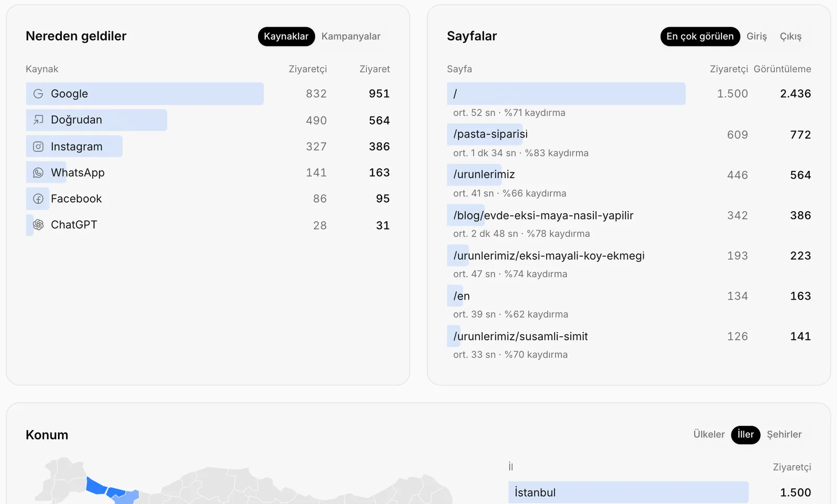Image resolution: width=837 pixels, height=504 pixels.
Task: Click "ort. 2 dk 48 sn · %78 kaydırma" text
Action: pyautogui.click(x=522, y=234)
